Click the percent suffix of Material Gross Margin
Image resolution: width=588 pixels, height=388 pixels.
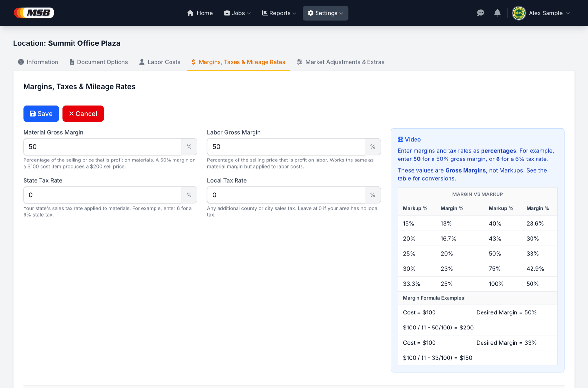pyautogui.click(x=189, y=147)
